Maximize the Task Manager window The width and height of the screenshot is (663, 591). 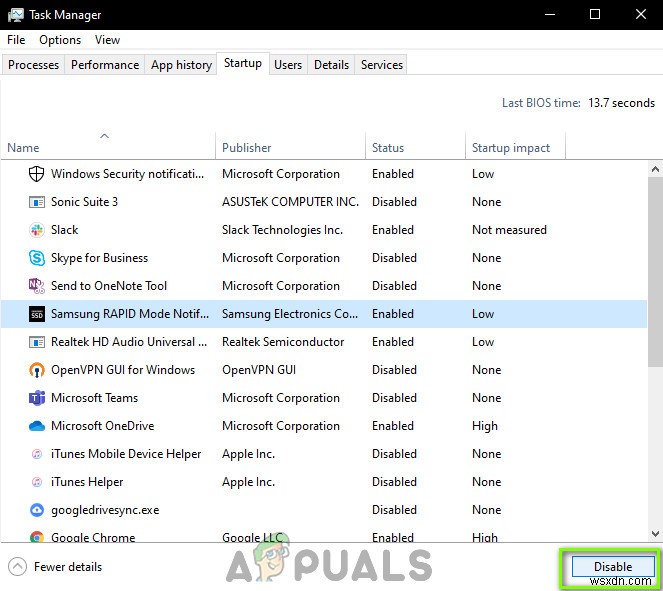[x=595, y=14]
